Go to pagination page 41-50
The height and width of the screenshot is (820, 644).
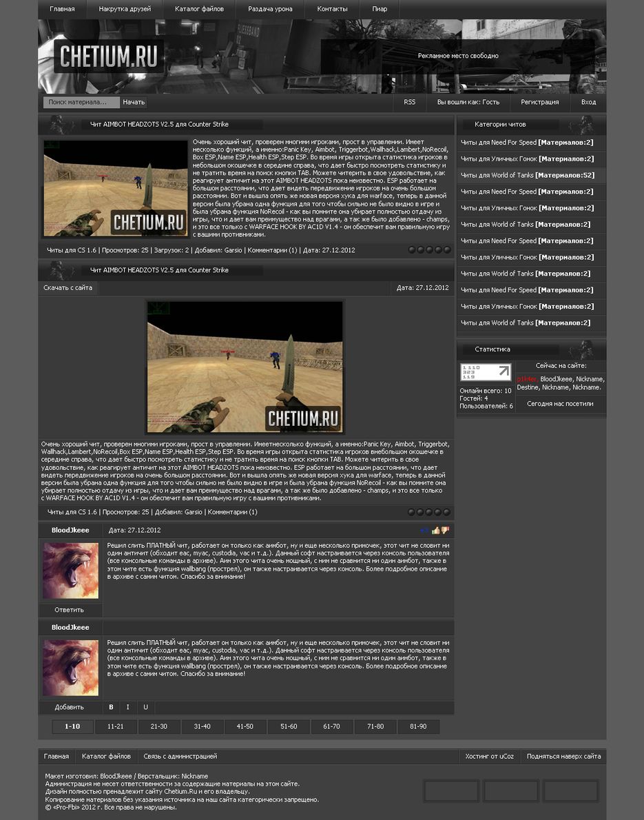point(245,726)
